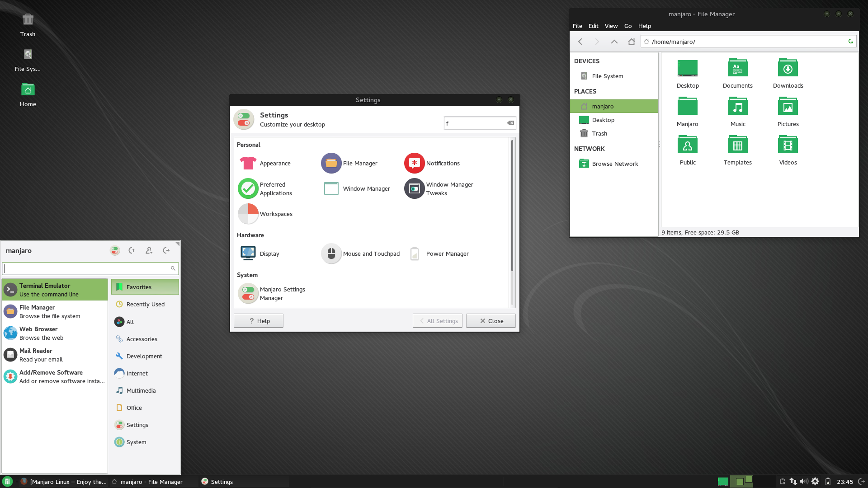Open the Go menu in File Manager

coord(628,26)
